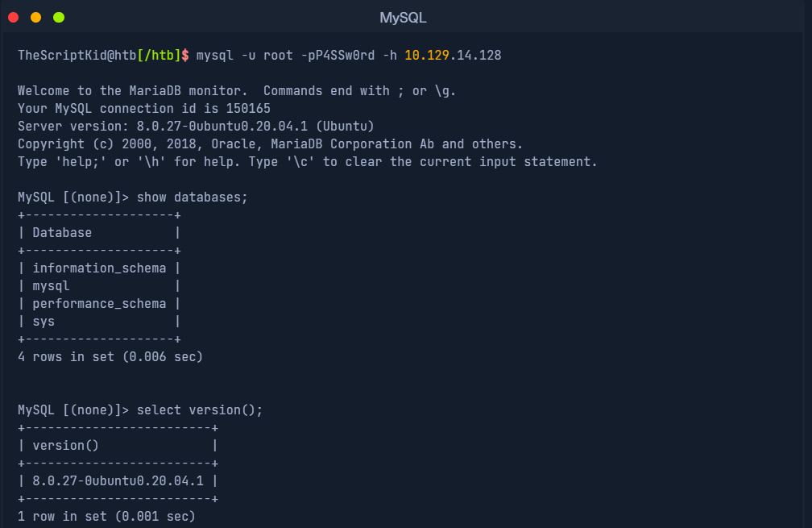This screenshot has width=812, height=528.
Task: Click the yellow minimize window button
Action: [x=35, y=18]
